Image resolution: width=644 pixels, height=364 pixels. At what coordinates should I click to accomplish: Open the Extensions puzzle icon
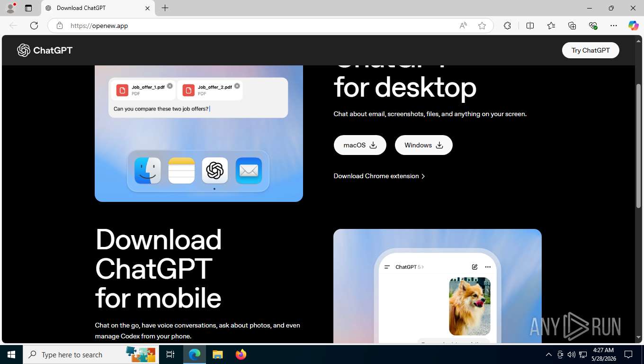[507, 26]
